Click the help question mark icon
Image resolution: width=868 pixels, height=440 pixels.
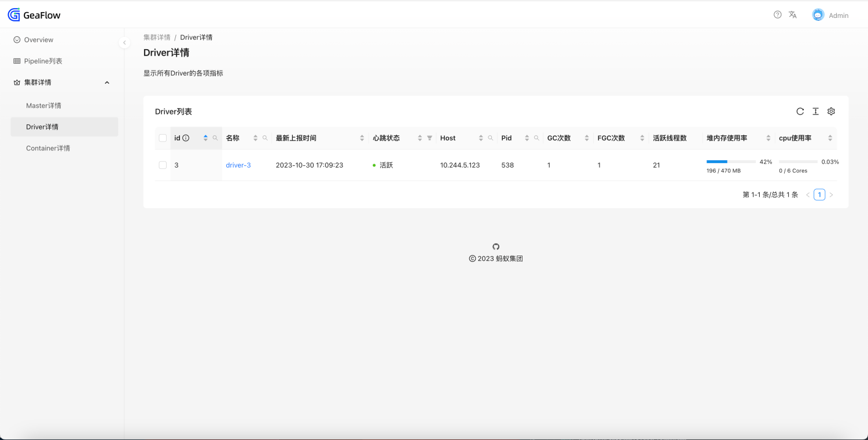[777, 15]
